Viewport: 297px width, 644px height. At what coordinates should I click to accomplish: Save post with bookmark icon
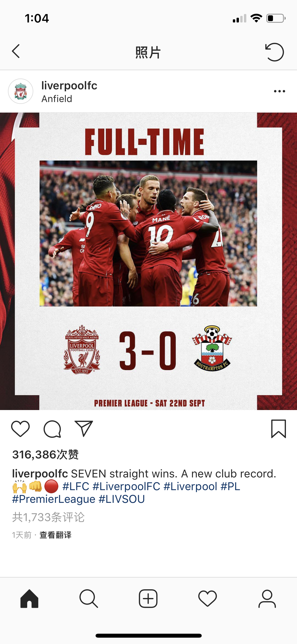pos(279,429)
